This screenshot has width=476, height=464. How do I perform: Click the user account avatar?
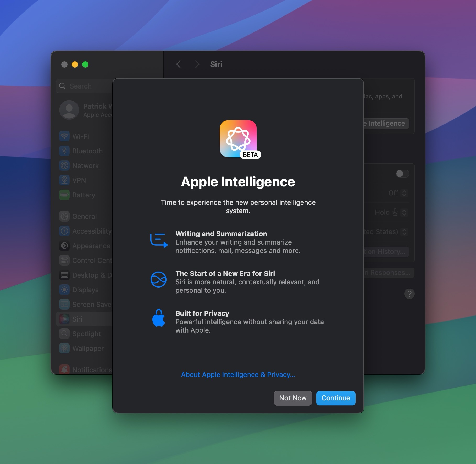tap(69, 110)
